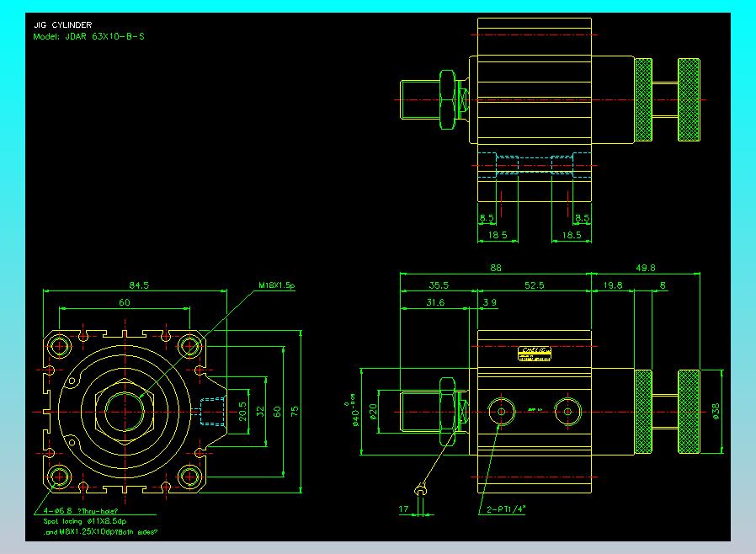Click the yellow nameplate on the cylinder body
This screenshot has width=756, height=554.
pos(535,354)
